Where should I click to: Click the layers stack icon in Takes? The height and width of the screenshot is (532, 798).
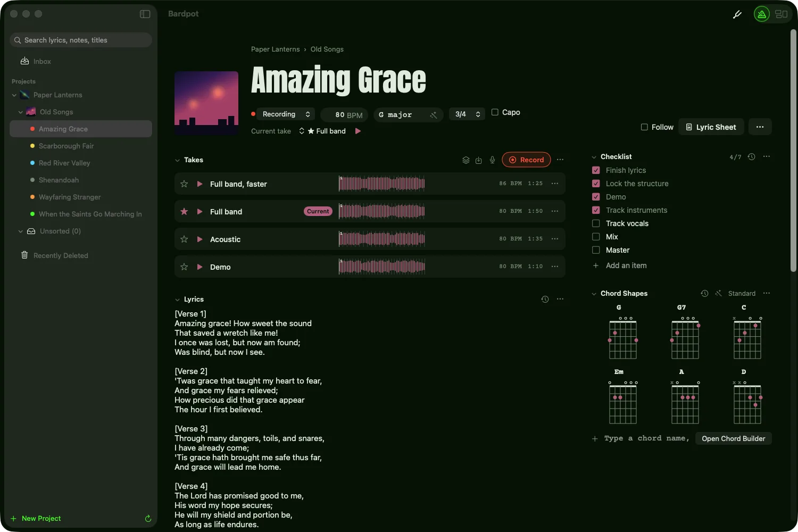point(465,160)
